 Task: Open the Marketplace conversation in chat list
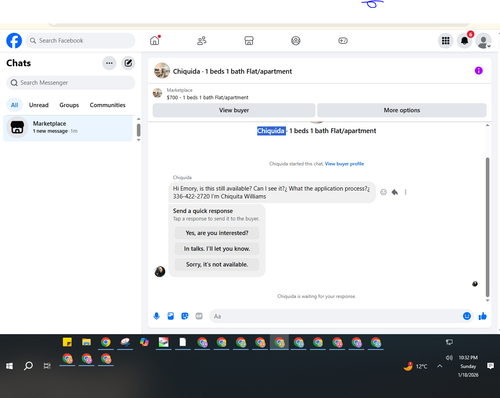click(68, 128)
